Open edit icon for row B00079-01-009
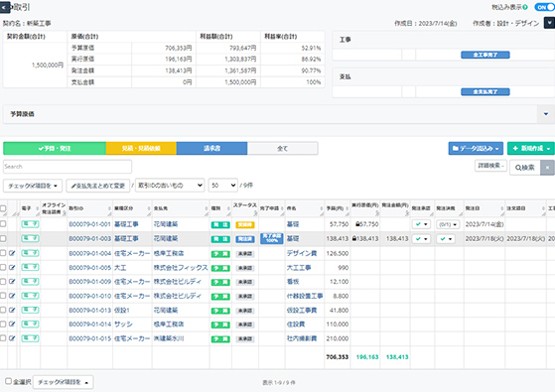 tap(12, 282)
